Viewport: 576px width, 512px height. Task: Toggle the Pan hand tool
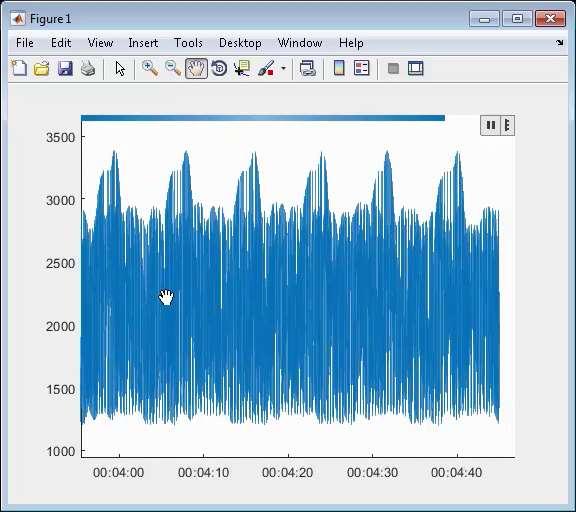pos(196,68)
